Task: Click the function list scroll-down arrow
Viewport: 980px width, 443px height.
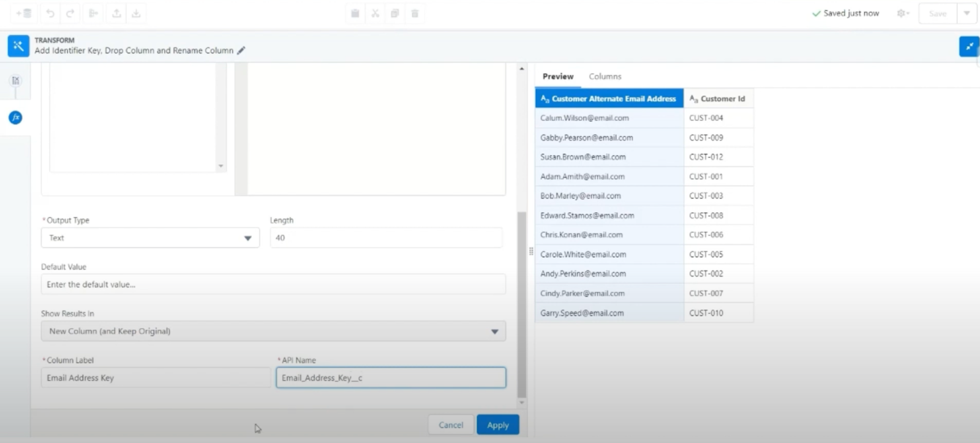Action: pyautogui.click(x=221, y=166)
